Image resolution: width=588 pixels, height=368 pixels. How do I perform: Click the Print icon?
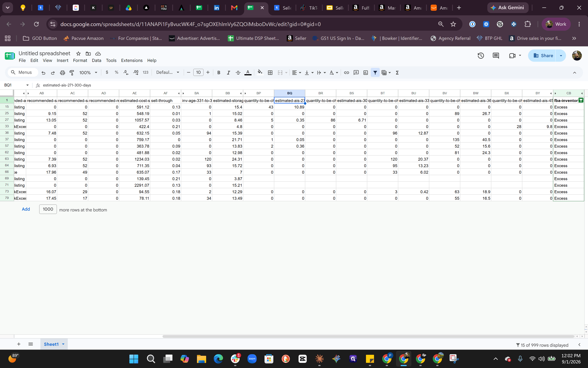point(62,72)
